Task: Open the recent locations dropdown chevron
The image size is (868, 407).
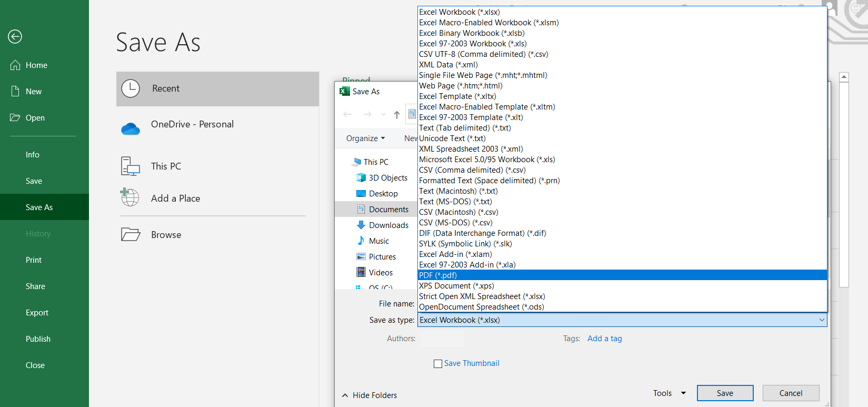Action: pos(383,114)
